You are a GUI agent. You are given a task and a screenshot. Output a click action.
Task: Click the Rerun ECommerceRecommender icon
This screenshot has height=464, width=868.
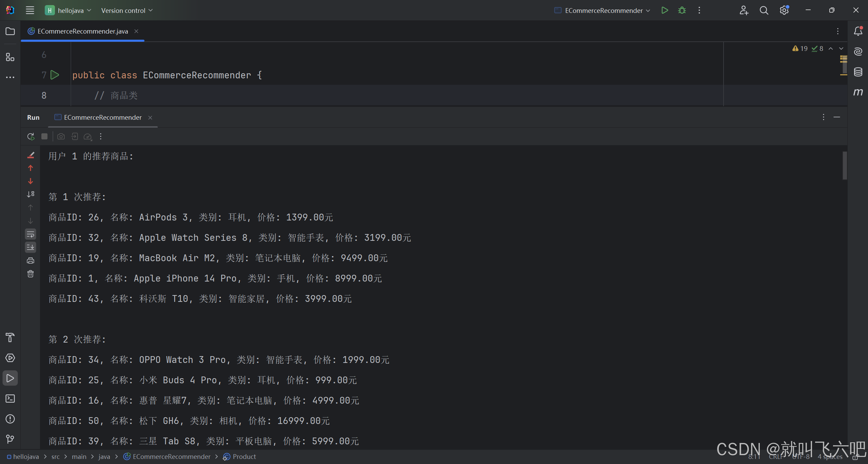(x=31, y=137)
